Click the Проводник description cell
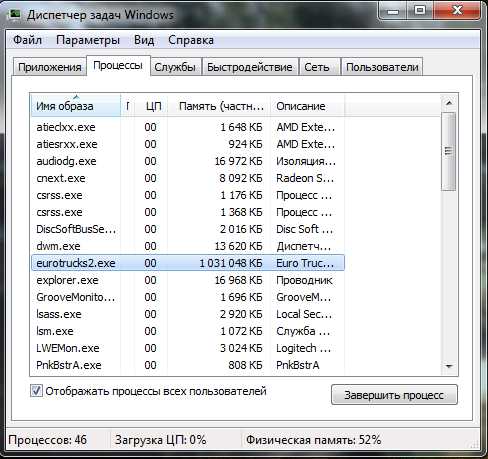 pyautogui.click(x=304, y=280)
